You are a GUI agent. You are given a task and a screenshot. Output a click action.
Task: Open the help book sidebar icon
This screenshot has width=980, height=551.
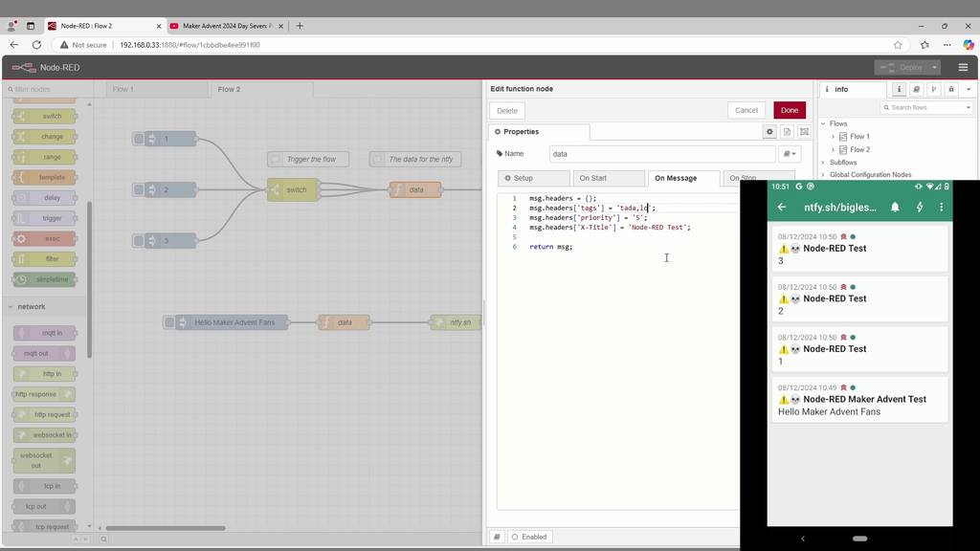[916, 89]
